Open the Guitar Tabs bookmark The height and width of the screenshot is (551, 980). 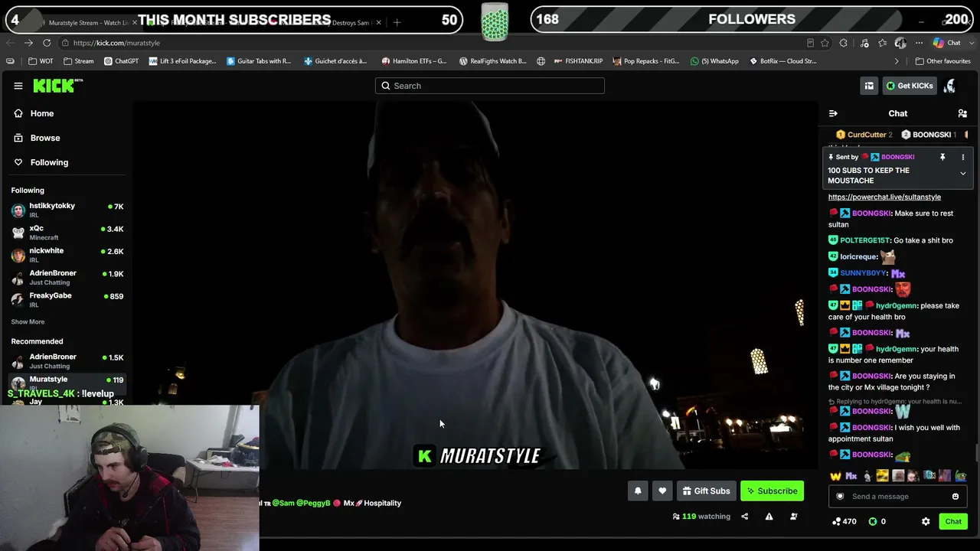click(x=259, y=61)
